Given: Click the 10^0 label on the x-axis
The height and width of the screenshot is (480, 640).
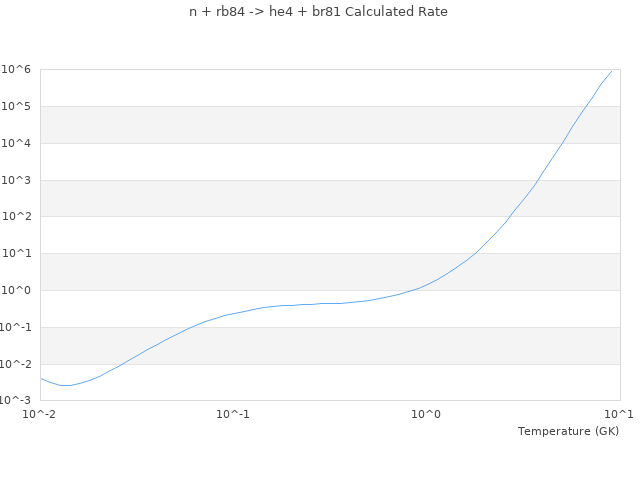Looking at the screenshot, I should coord(427,414).
